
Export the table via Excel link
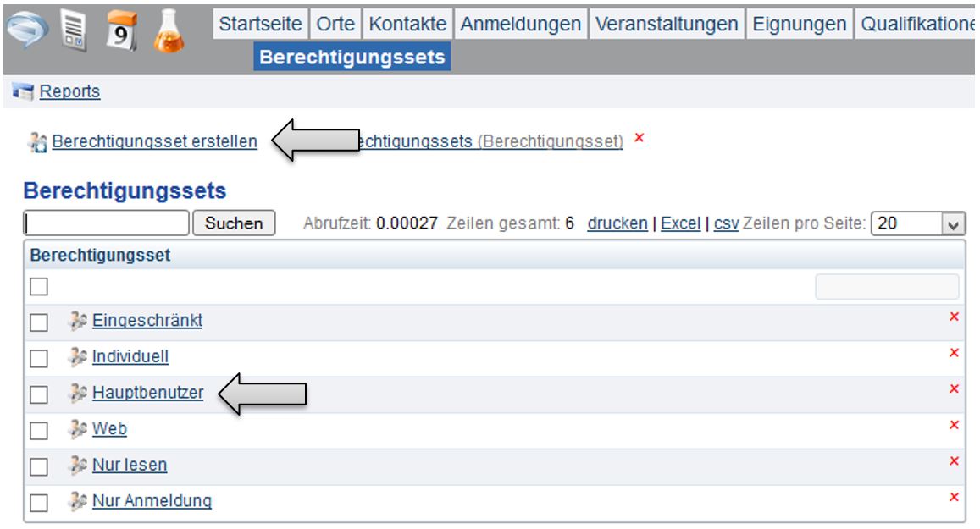tap(680, 223)
